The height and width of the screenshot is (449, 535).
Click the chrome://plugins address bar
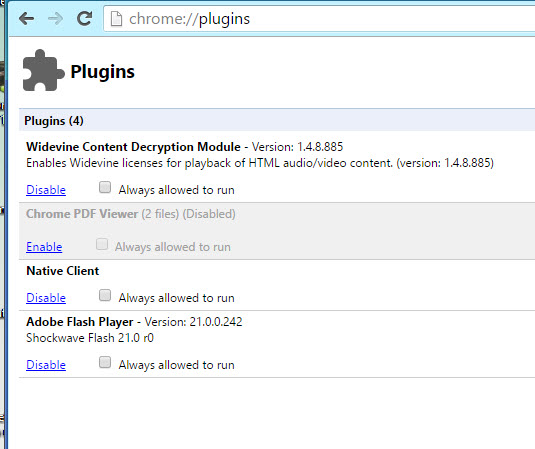(319, 19)
